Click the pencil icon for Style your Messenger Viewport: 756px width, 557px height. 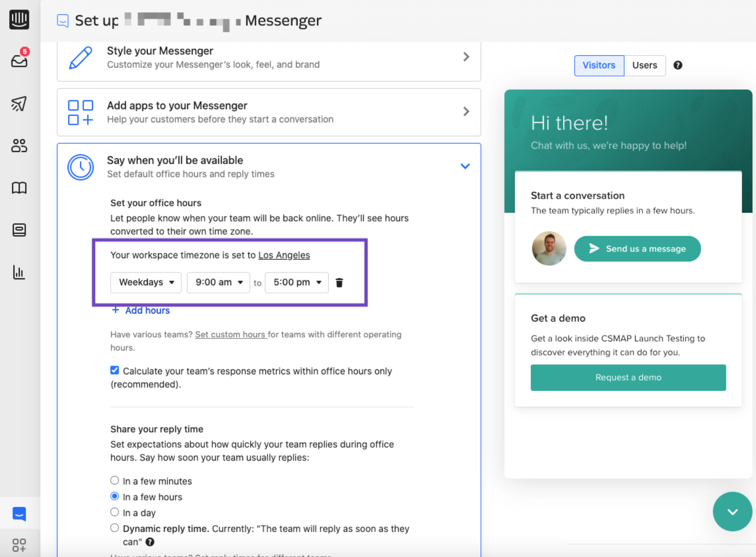click(x=80, y=57)
